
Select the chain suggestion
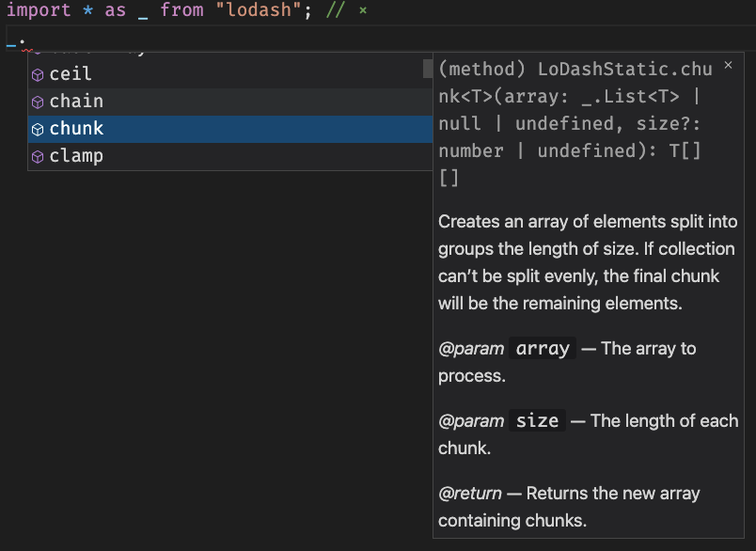pyautogui.click(x=230, y=102)
